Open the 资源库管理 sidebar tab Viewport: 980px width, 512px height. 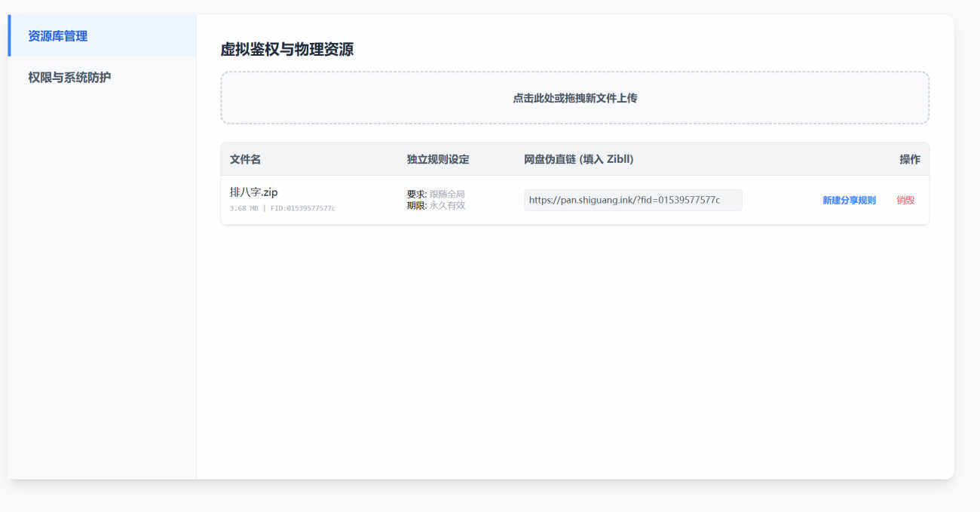coord(58,36)
